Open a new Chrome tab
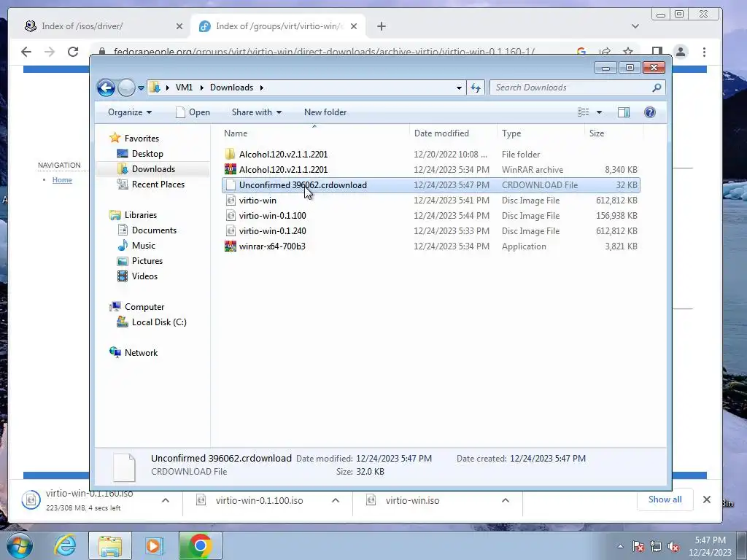This screenshot has width=747, height=560. coord(381,27)
